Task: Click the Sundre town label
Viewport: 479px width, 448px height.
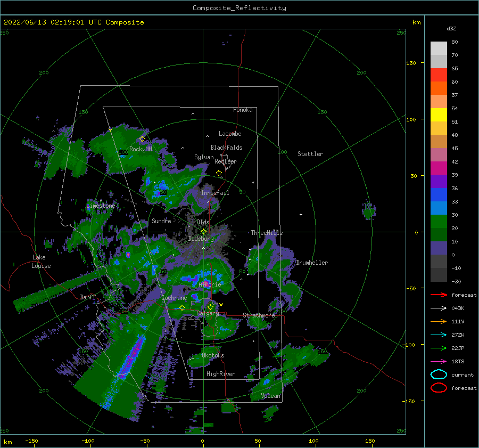Action: click(x=161, y=221)
